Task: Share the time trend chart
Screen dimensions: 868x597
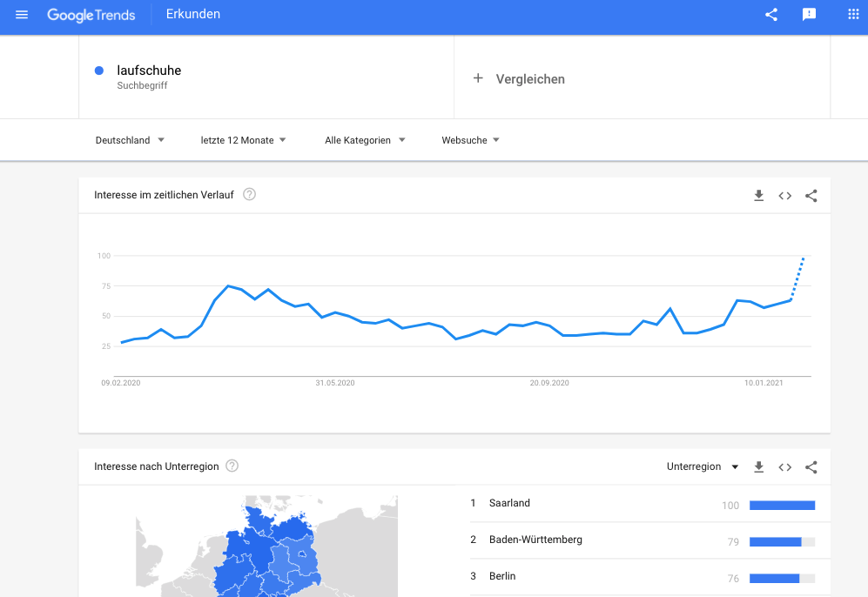Action: pos(811,195)
